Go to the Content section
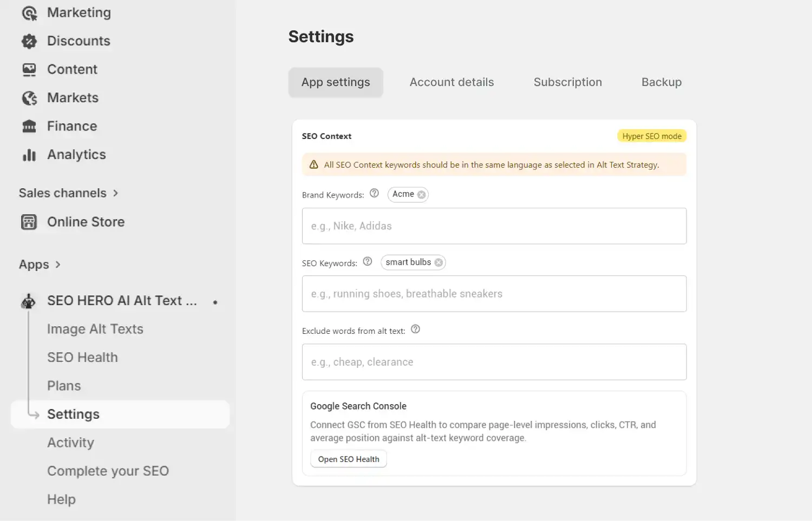 pos(72,70)
